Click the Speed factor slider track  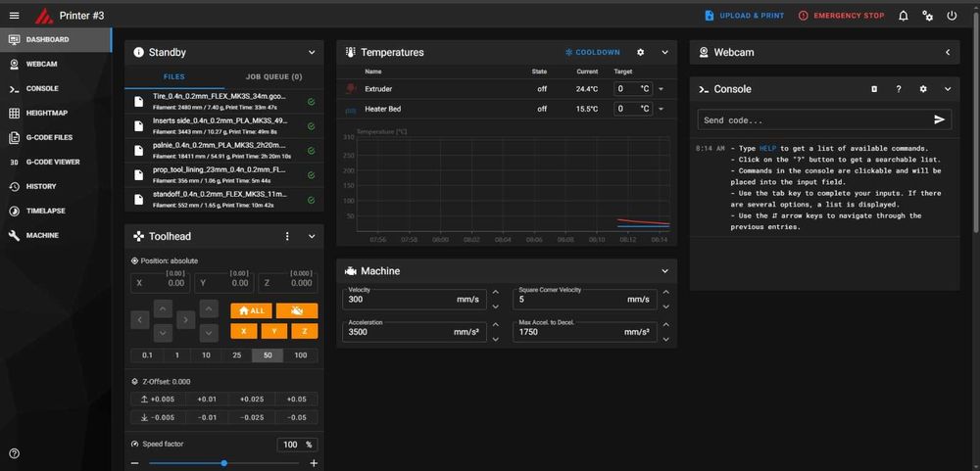pos(224,463)
